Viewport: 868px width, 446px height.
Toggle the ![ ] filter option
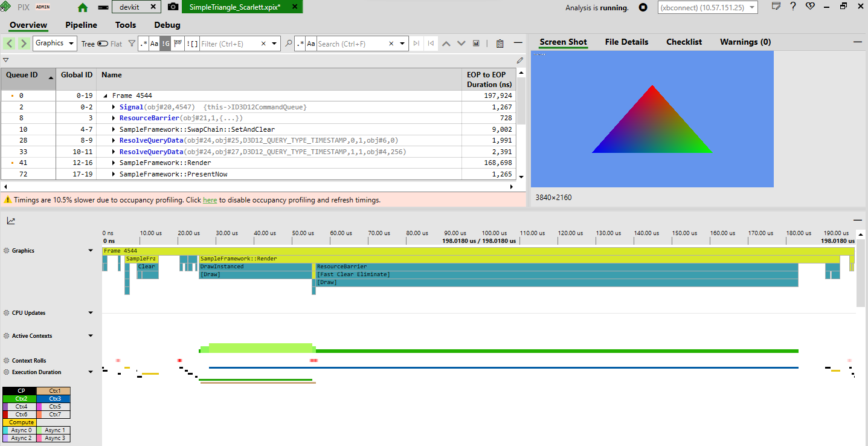(x=192, y=44)
